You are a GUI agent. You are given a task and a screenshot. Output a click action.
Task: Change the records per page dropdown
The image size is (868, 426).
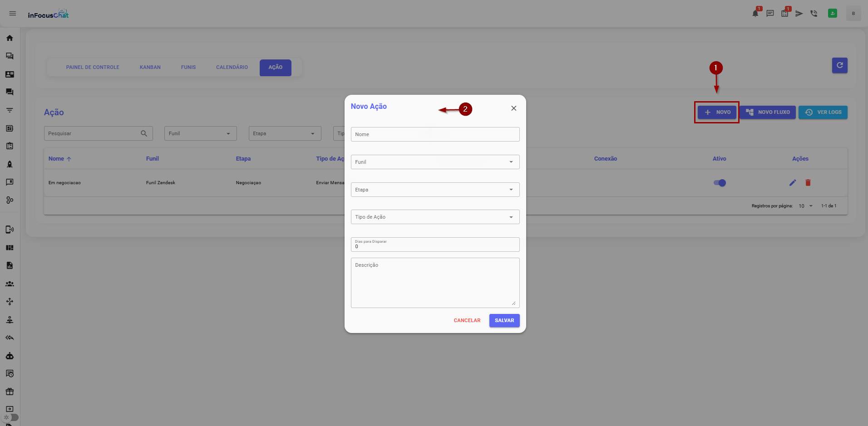click(x=805, y=206)
